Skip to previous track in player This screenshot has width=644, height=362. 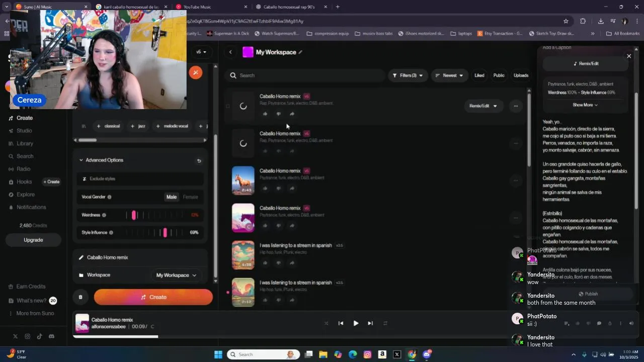[341, 323]
